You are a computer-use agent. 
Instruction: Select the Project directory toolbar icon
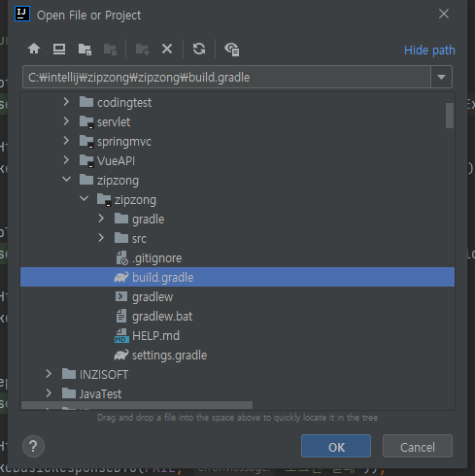(85, 50)
